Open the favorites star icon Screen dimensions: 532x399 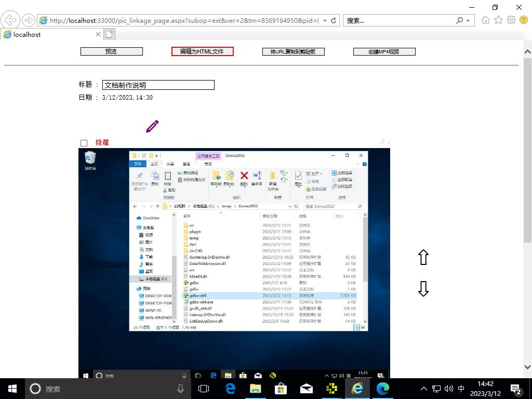point(498,20)
